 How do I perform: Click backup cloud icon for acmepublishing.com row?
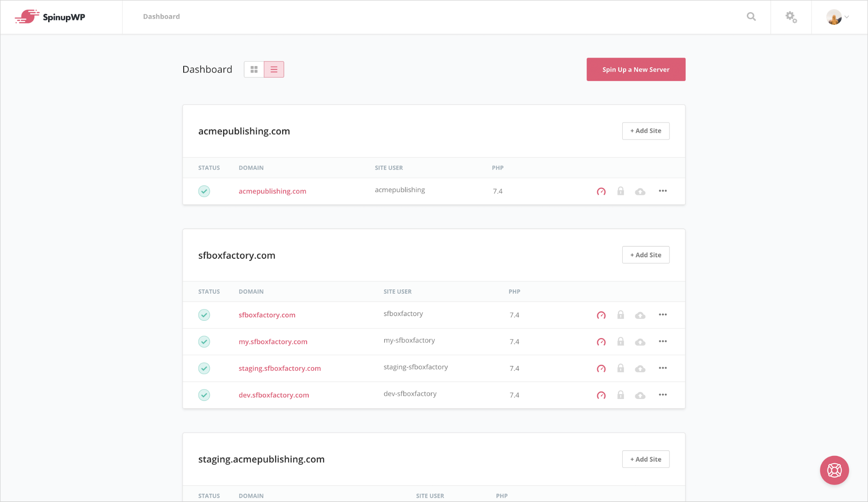tap(640, 191)
